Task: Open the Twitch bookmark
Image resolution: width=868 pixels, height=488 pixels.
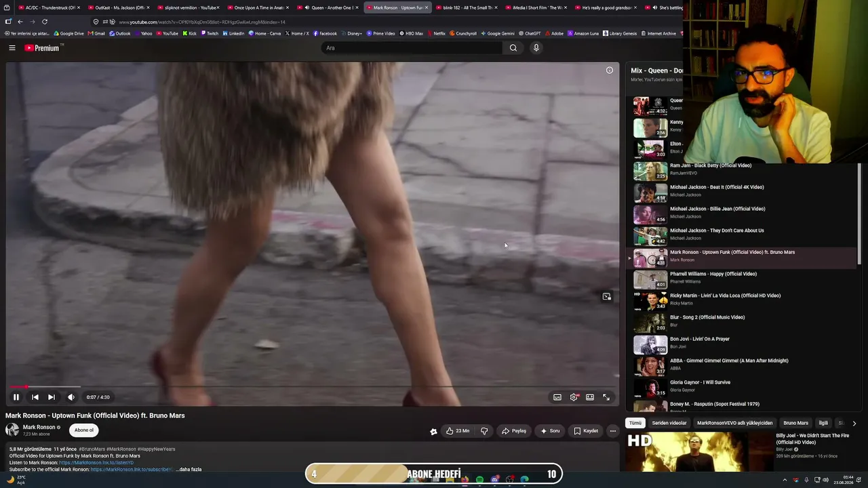Action: (x=210, y=33)
